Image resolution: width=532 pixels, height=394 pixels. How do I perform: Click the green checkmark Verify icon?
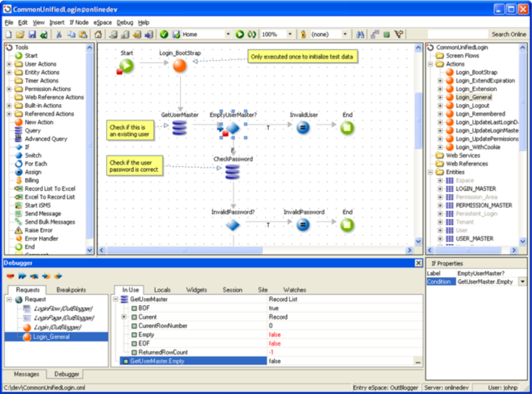165,34
